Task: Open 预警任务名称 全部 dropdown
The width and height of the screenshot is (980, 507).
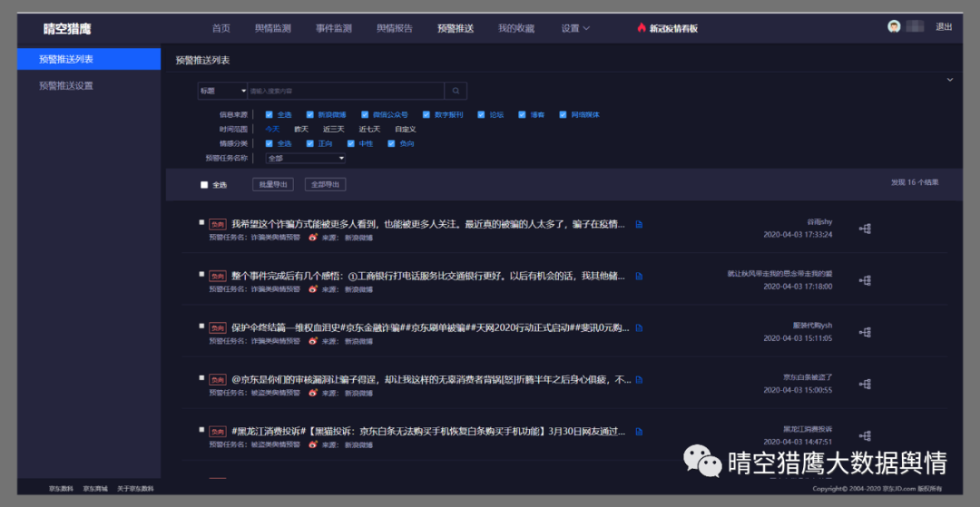Action: tap(305, 159)
